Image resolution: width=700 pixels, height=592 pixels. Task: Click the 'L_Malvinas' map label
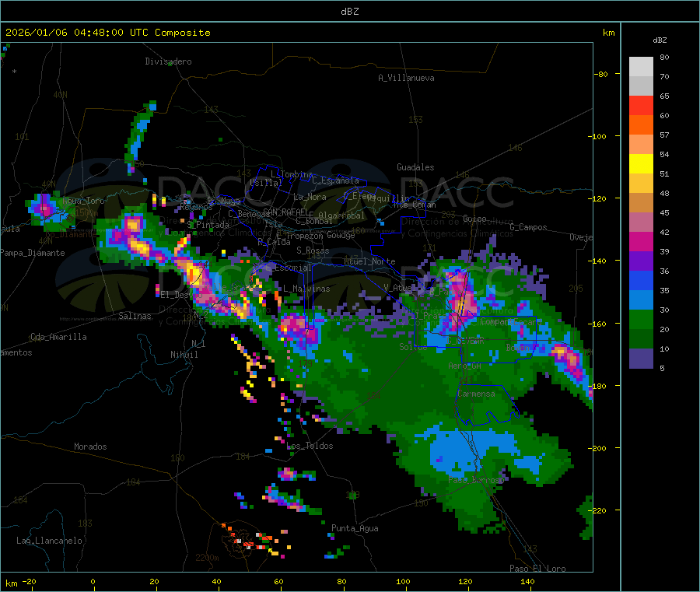click(306, 289)
